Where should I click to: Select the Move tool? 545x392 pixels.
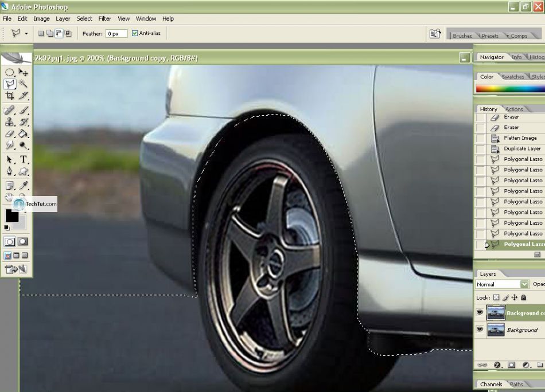[x=23, y=72]
